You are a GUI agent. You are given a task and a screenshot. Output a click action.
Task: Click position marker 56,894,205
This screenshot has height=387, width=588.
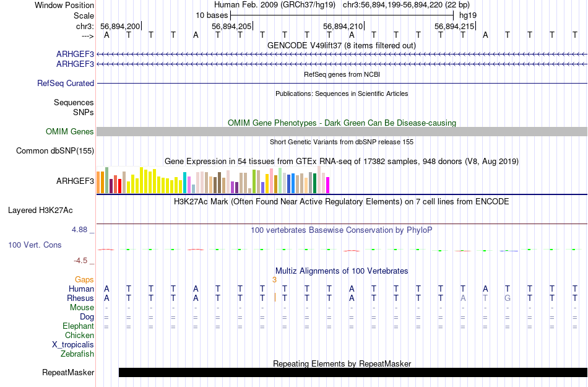tap(231, 26)
